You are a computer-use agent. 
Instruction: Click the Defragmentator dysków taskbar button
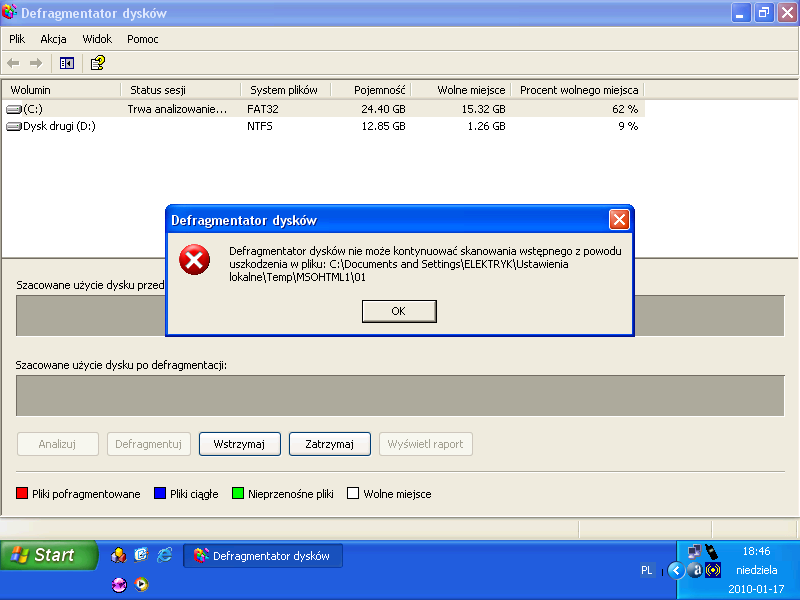point(263,556)
